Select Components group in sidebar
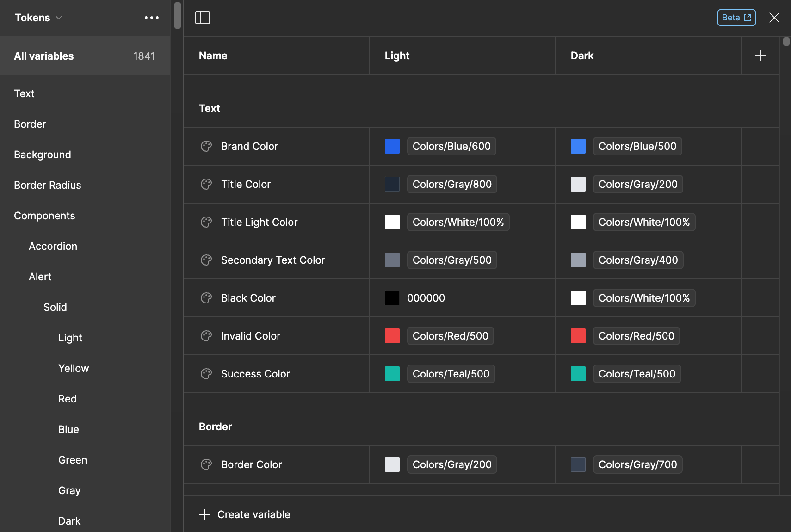Viewport: 791px width, 532px height. tap(44, 216)
